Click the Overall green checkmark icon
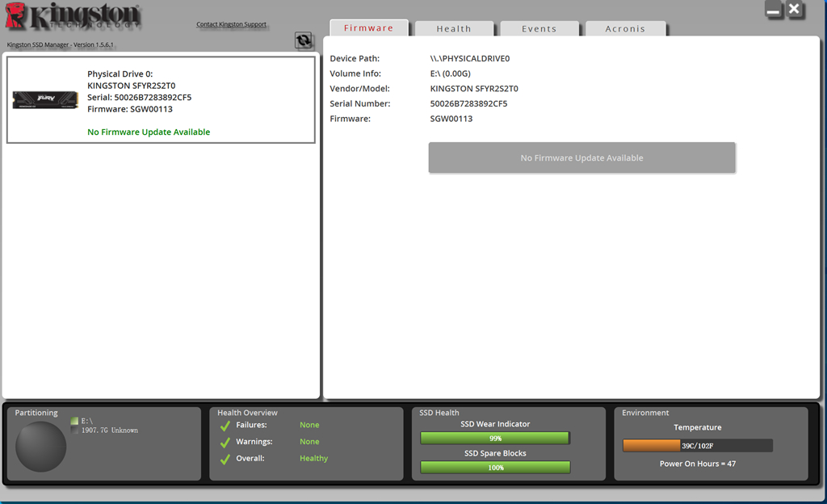The image size is (827, 504). (x=225, y=460)
